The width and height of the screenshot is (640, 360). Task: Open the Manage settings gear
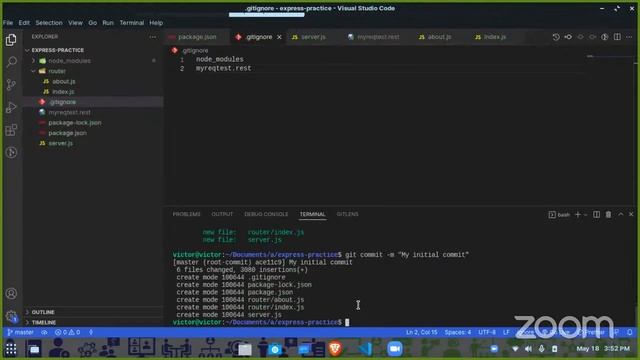coord(11,316)
